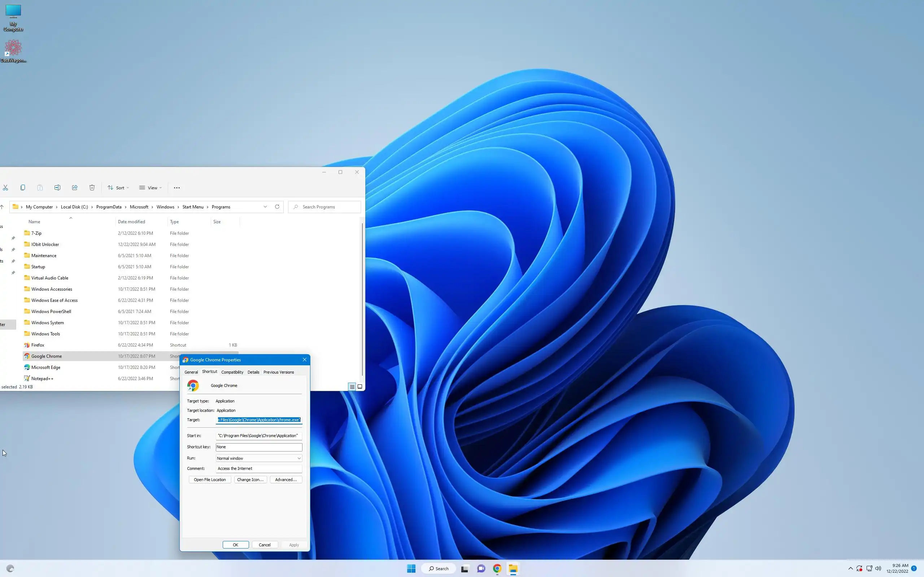
Task: Open the See more ellipsis menu
Action: pyautogui.click(x=177, y=188)
